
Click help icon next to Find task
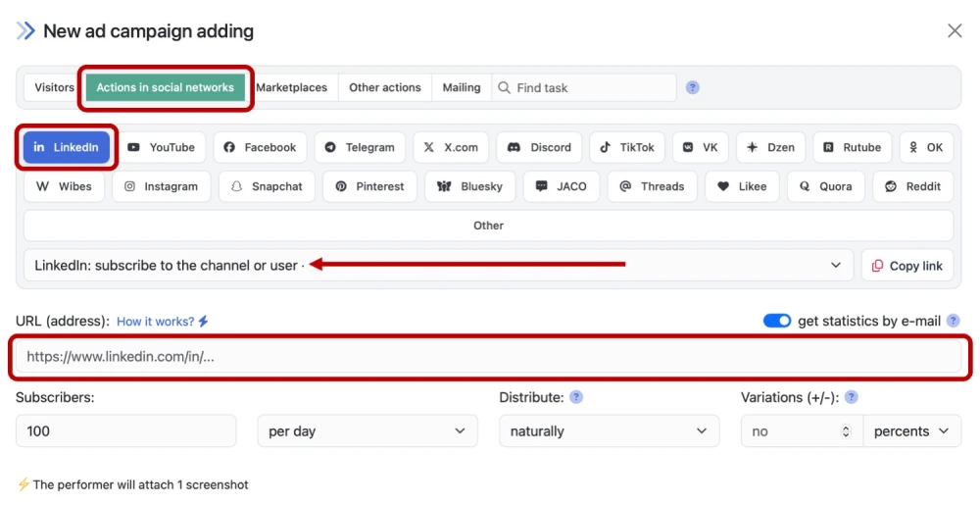click(x=693, y=87)
